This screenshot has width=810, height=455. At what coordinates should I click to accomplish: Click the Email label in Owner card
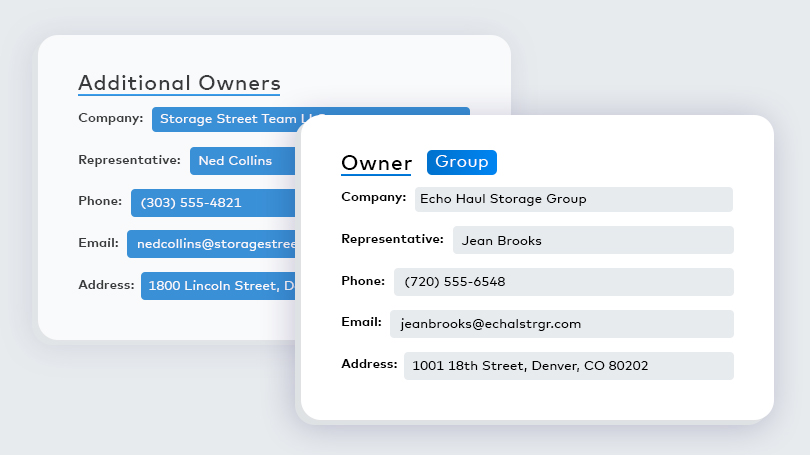coord(361,322)
